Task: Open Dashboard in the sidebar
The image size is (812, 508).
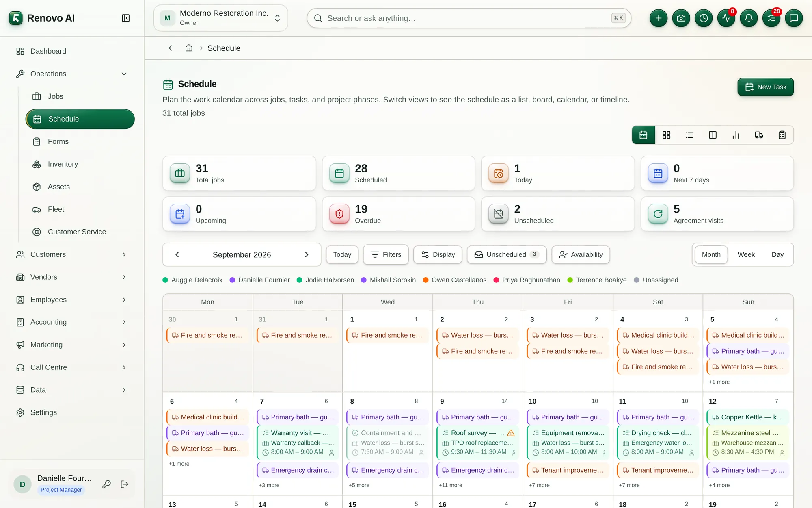Action: coord(72,51)
